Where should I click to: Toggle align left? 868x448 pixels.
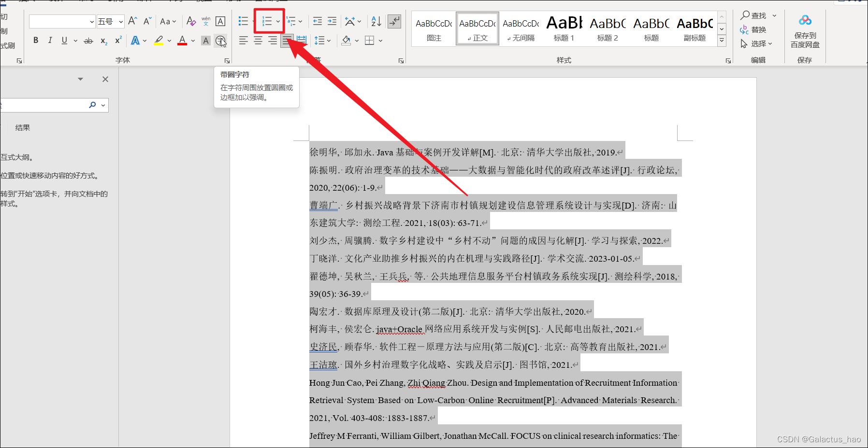click(244, 41)
